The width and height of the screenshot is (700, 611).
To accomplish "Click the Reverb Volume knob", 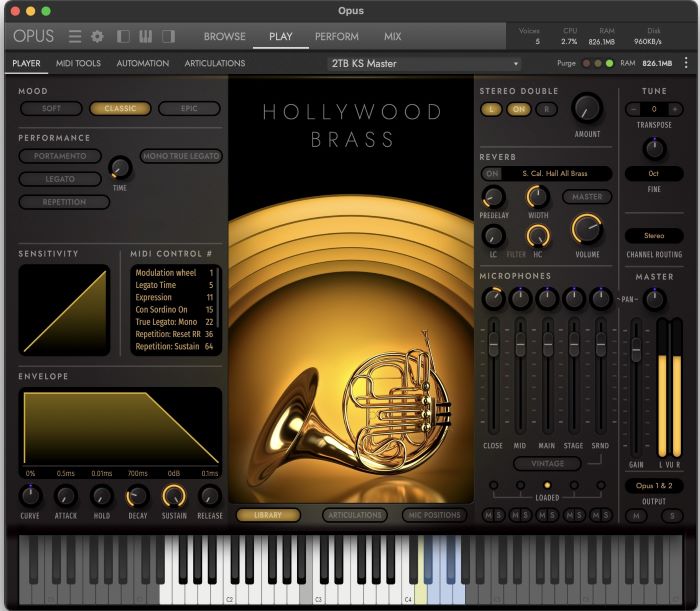I will click(587, 229).
